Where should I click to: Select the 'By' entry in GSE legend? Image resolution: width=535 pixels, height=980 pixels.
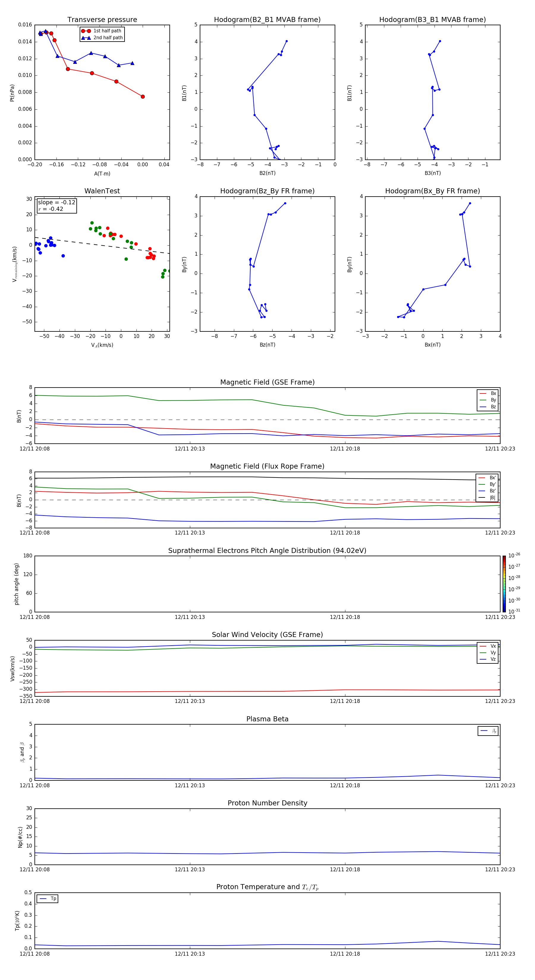pyautogui.click(x=488, y=400)
